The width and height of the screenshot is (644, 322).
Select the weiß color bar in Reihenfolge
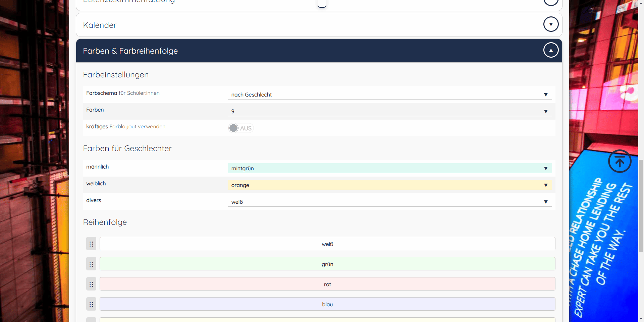point(327,244)
